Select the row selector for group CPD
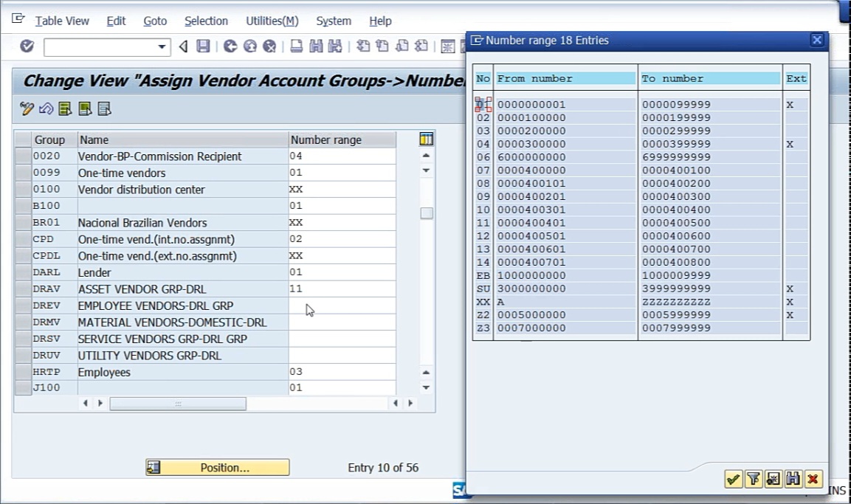This screenshot has width=851, height=504. (x=23, y=239)
